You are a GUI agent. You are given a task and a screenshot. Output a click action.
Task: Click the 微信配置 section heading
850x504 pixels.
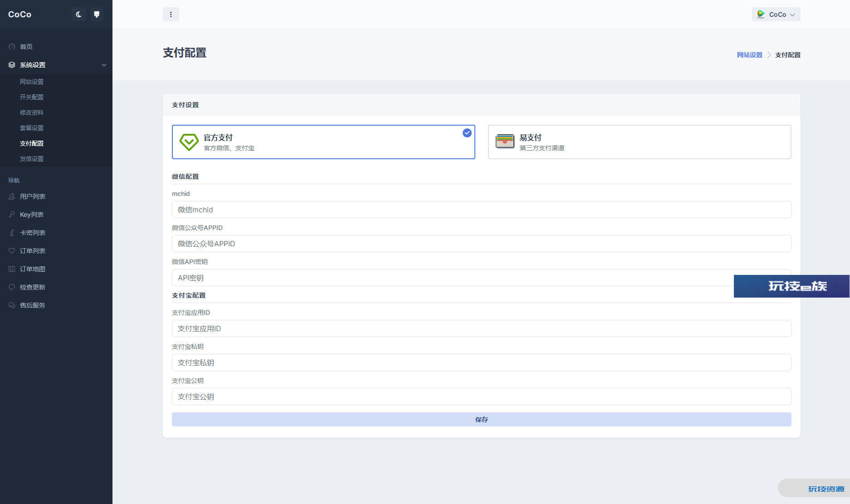point(186,176)
